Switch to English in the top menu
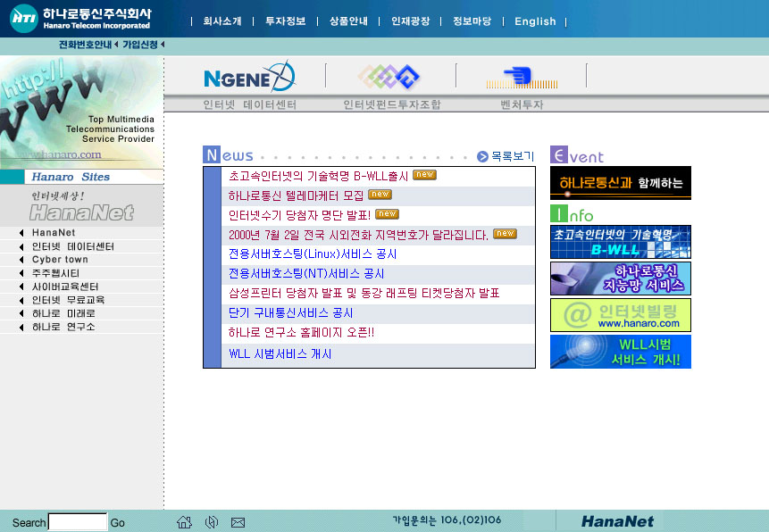This screenshot has width=769, height=532. click(535, 21)
